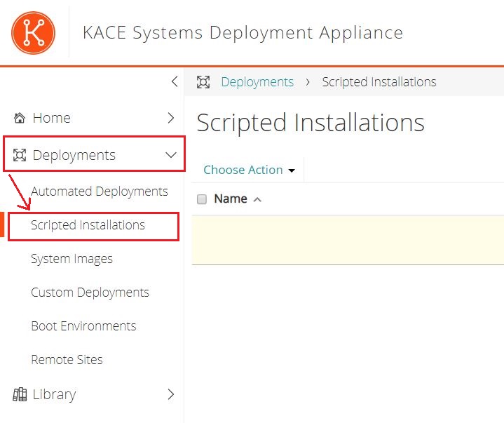Click the Library books icon in sidebar

tap(20, 394)
